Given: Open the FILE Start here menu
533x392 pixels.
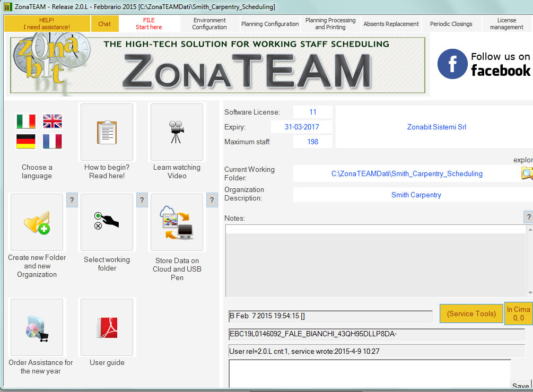Looking at the screenshot, I should pos(149,24).
